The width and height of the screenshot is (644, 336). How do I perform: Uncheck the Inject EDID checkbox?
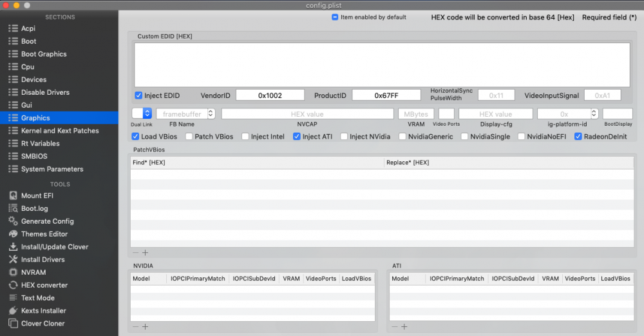point(138,95)
